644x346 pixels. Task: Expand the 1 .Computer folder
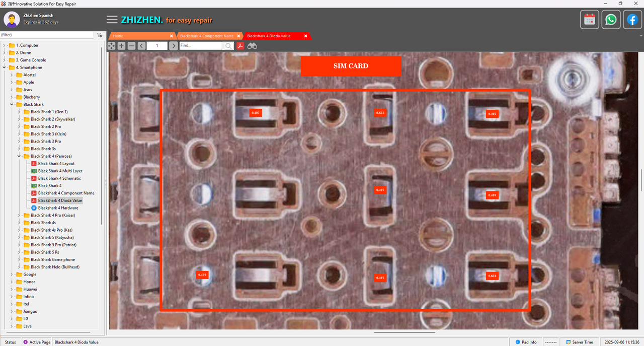pyautogui.click(x=5, y=45)
